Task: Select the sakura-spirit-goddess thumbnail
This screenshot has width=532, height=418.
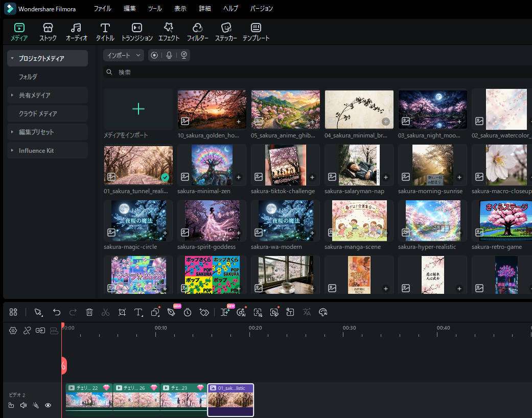Action: pyautogui.click(x=212, y=220)
